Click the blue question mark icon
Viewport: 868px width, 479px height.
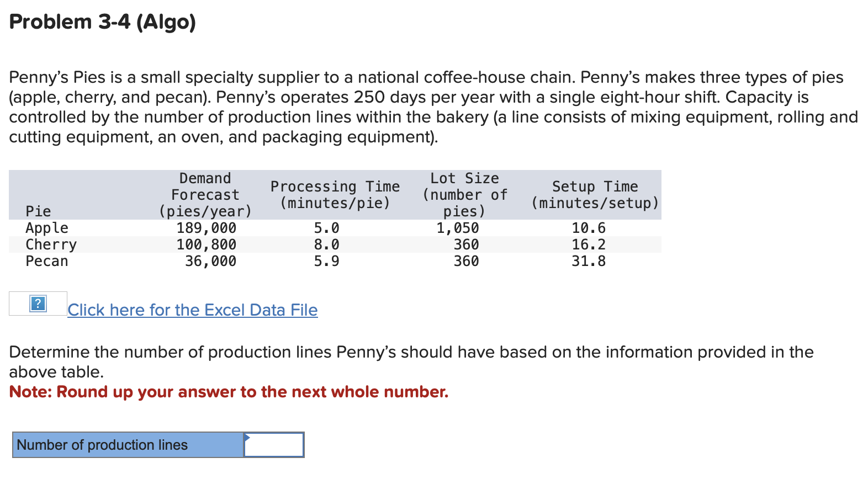coord(38,304)
